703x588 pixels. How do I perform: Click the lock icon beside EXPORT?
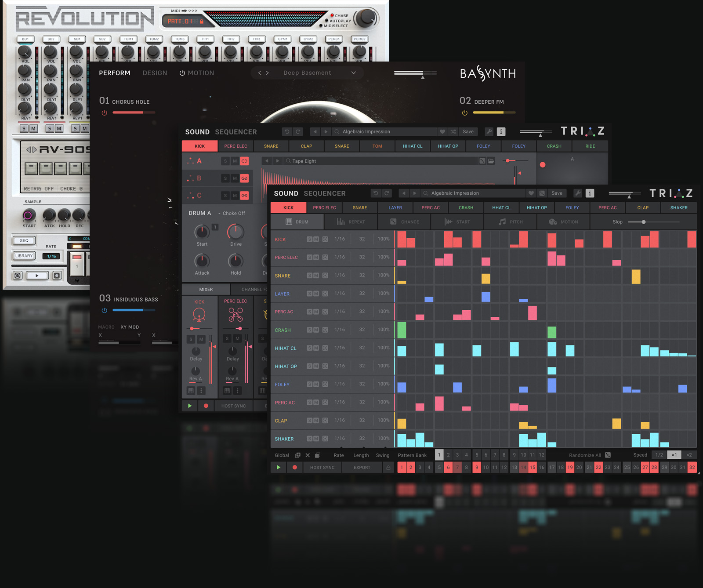(388, 468)
